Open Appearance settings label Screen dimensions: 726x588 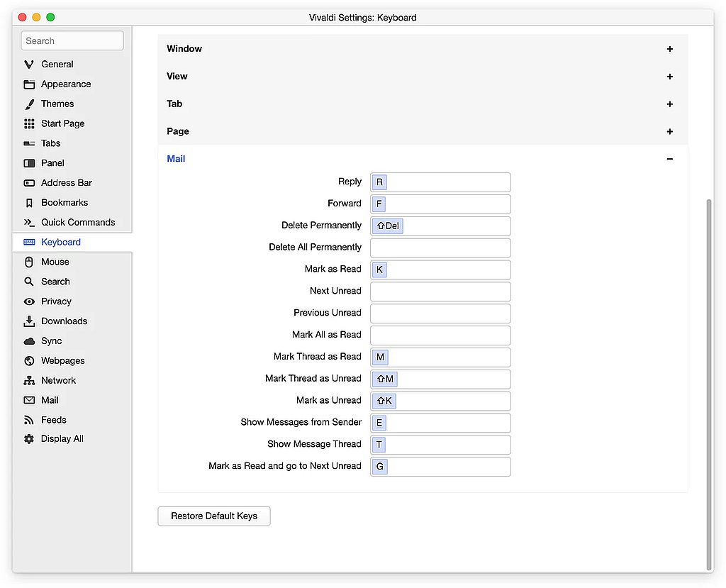click(66, 84)
